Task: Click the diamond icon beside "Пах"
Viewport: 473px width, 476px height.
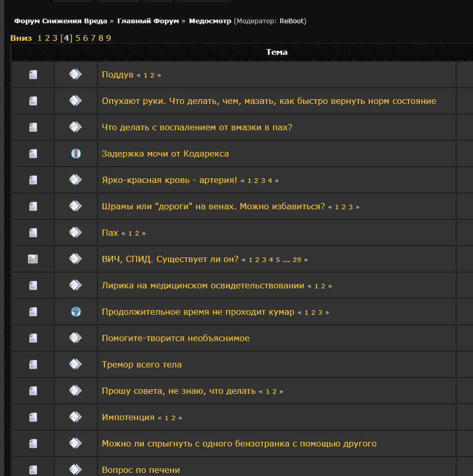Action: pos(75,232)
